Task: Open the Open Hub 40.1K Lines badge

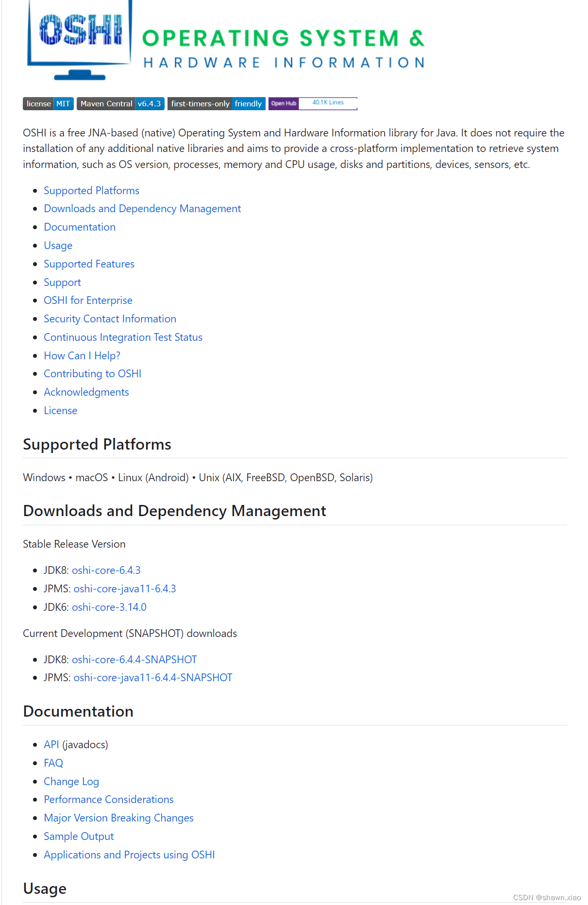Action: coord(313,103)
